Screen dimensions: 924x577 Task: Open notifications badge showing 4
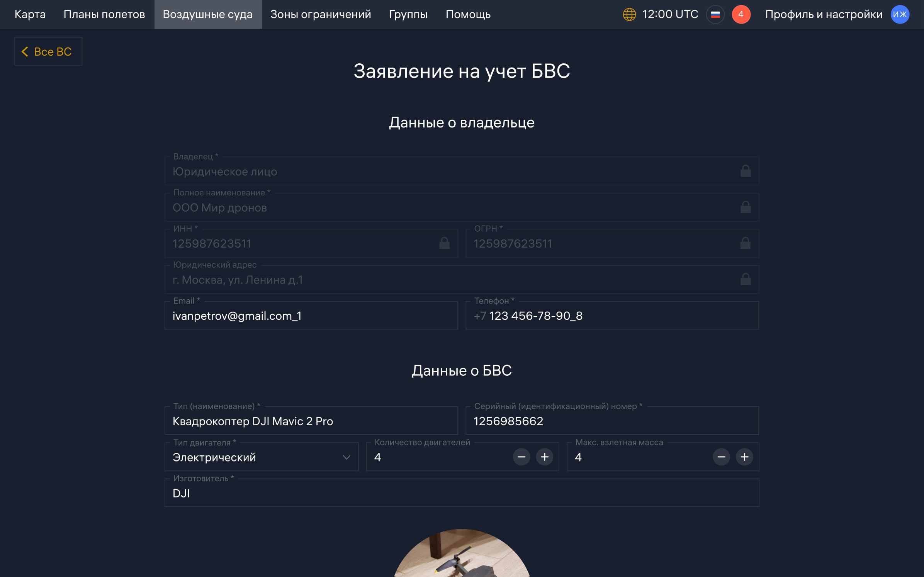pyautogui.click(x=741, y=15)
